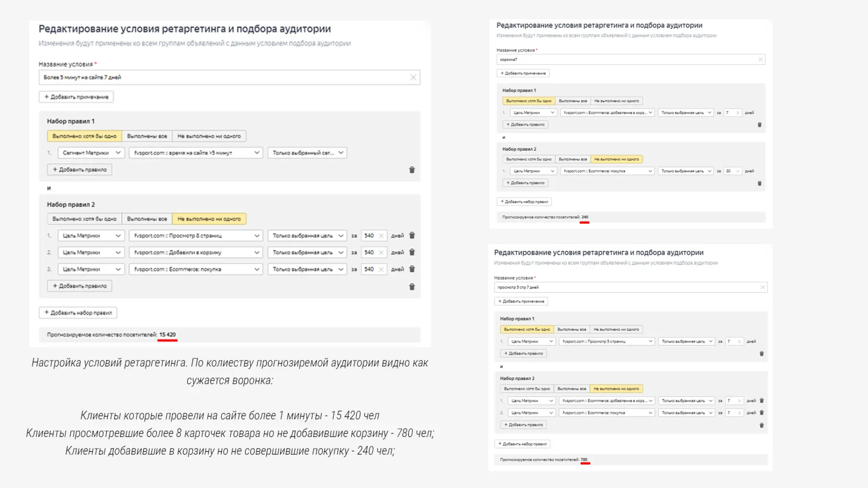Clear the 540 days value in the "Просмотр 8 страниц" row

[x=381, y=236]
